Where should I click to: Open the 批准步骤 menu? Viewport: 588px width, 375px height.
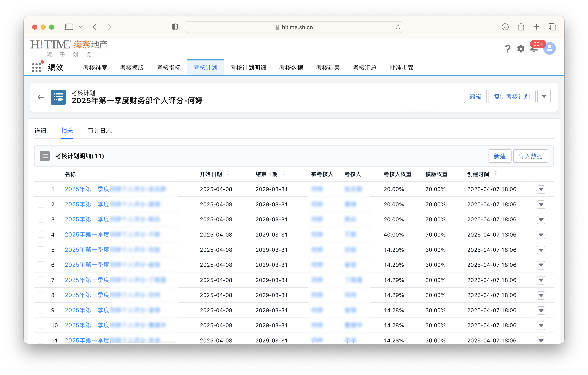tap(402, 68)
